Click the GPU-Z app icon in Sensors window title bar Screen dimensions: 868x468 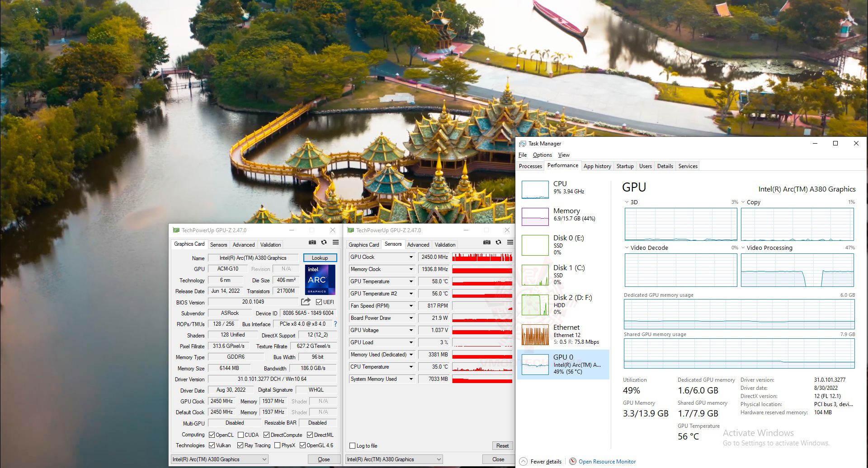350,230
